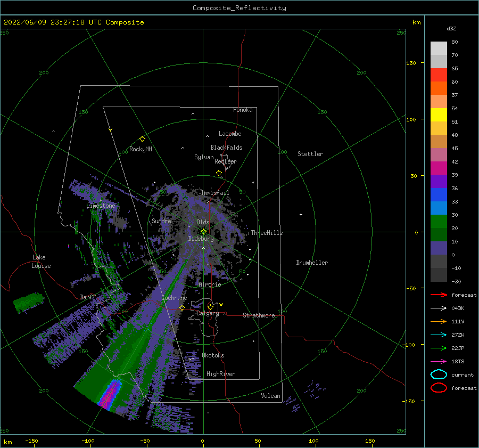
Task: Click the Sylvan label
Action: click(204, 157)
